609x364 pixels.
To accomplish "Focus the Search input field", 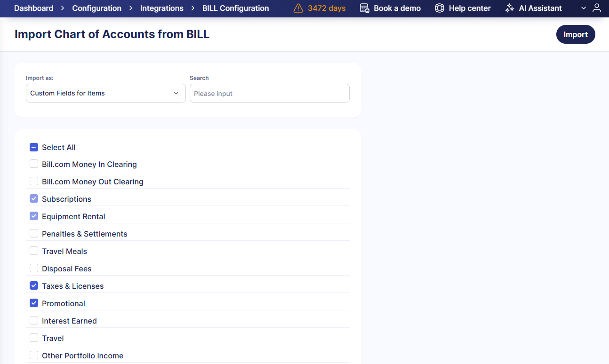I will (269, 93).
